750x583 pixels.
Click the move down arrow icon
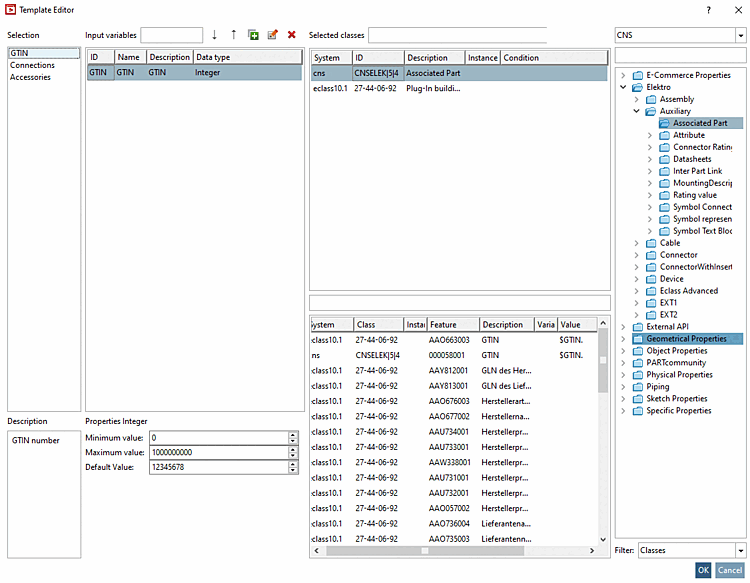(214, 35)
